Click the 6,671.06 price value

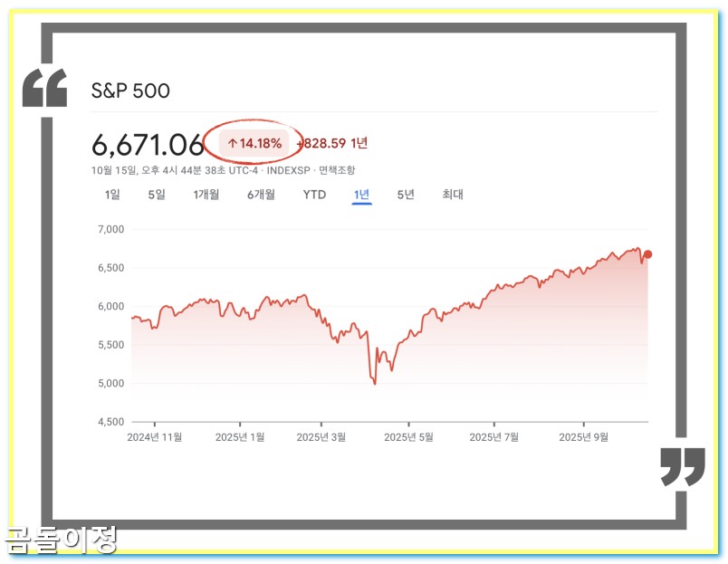click(x=146, y=141)
